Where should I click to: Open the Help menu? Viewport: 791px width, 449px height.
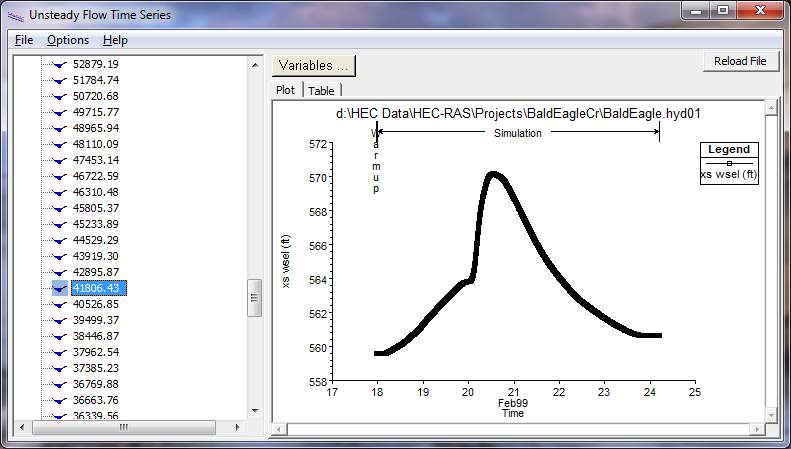coord(115,40)
